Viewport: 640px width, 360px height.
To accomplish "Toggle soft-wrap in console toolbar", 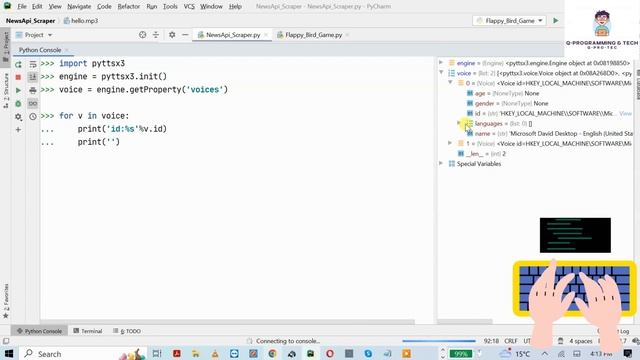I will (33, 64).
